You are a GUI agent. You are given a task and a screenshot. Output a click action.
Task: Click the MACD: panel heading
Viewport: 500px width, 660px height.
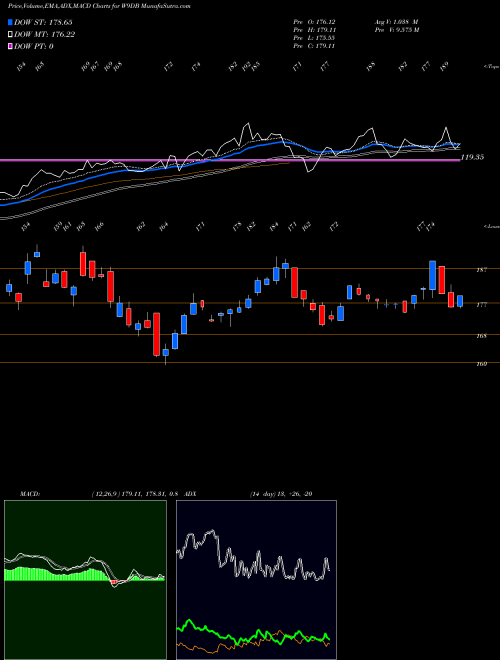tap(30, 494)
